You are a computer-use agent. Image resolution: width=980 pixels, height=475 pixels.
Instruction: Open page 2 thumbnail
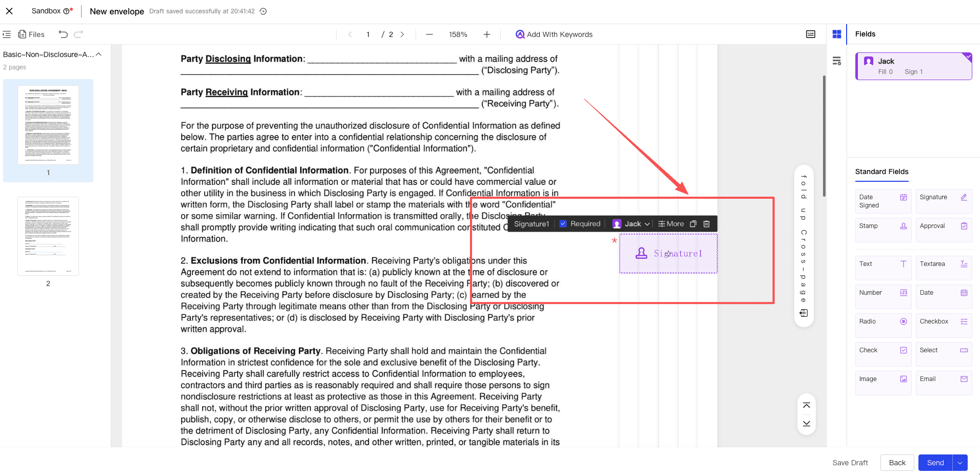[48, 236]
